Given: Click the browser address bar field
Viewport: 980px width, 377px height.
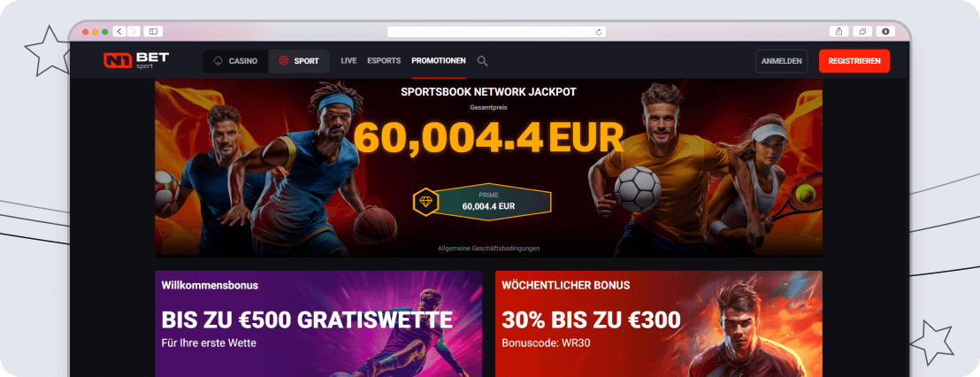Looking at the screenshot, I should click(496, 32).
